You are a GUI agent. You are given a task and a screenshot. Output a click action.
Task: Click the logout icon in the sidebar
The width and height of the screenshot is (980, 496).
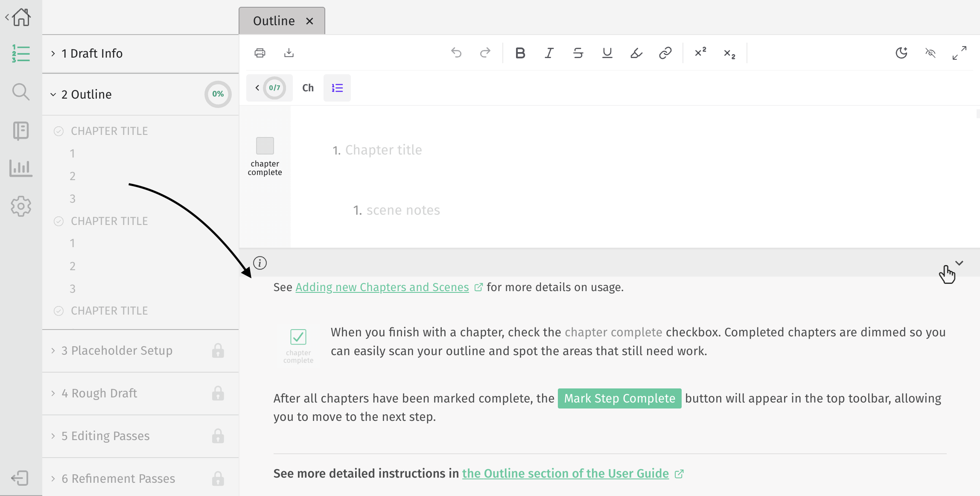coord(20,478)
